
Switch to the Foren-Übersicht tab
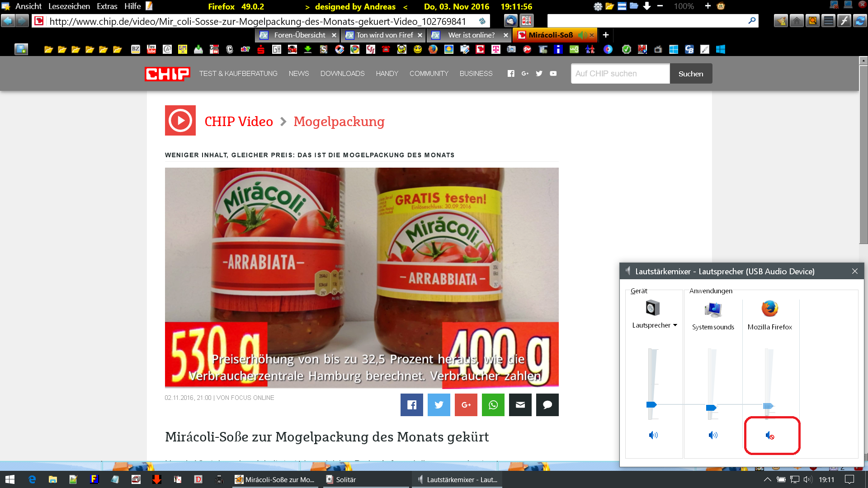pyautogui.click(x=299, y=35)
